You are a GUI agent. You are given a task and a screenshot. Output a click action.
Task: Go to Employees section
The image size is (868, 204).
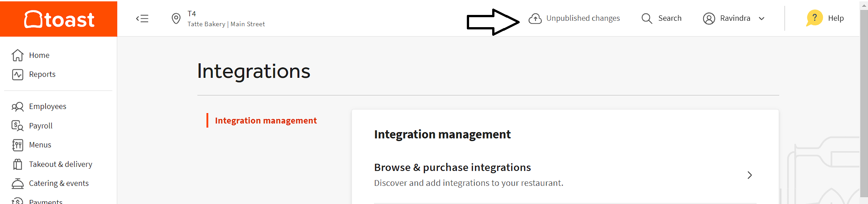pyautogui.click(x=48, y=106)
